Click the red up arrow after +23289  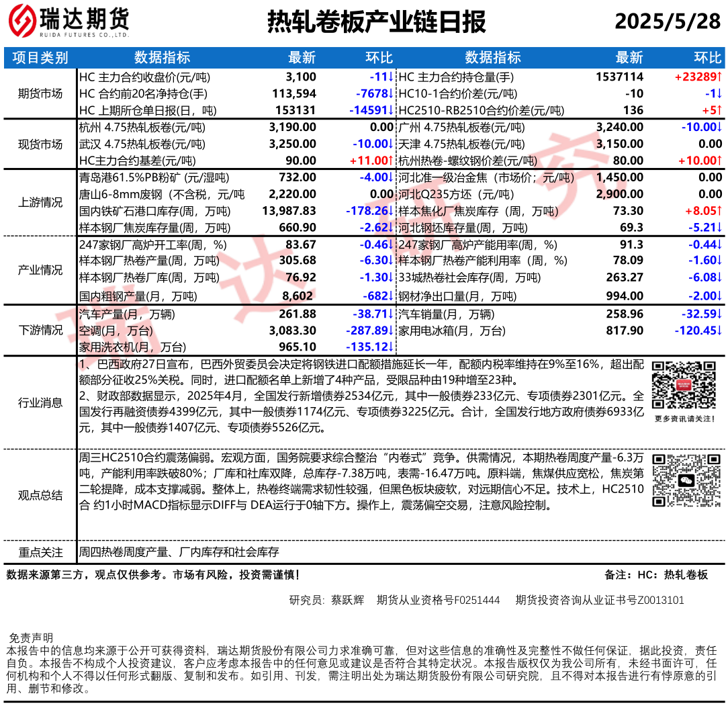(719, 77)
